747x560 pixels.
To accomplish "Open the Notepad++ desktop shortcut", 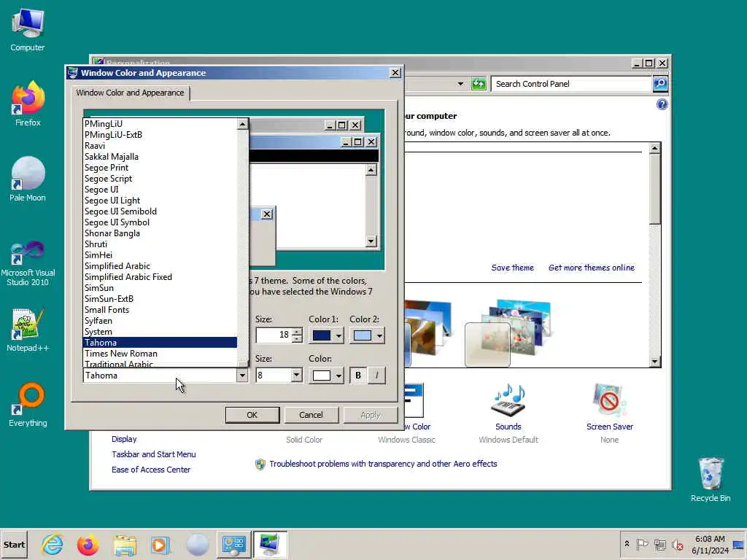I will coord(28,330).
